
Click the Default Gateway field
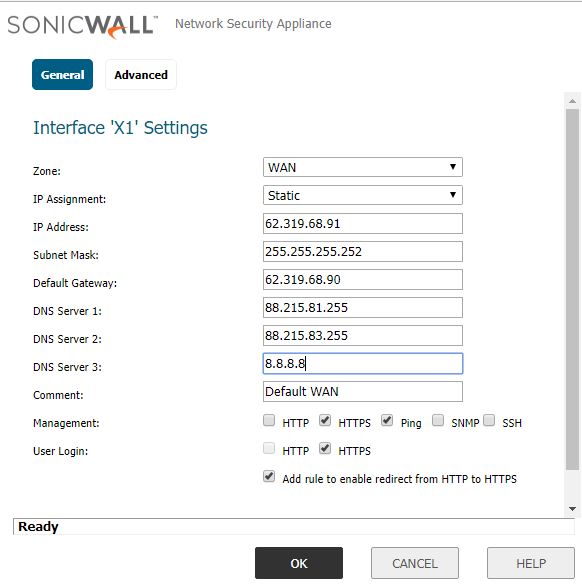point(363,279)
